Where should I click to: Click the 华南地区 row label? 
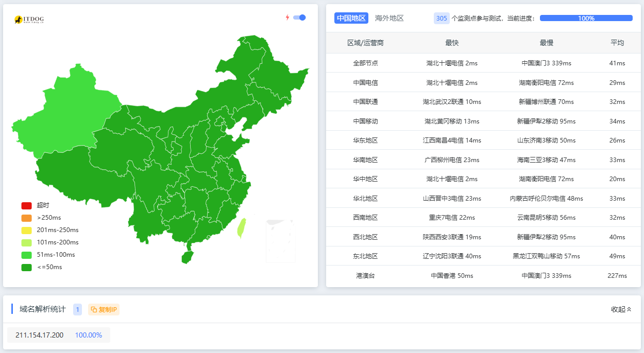click(x=365, y=160)
